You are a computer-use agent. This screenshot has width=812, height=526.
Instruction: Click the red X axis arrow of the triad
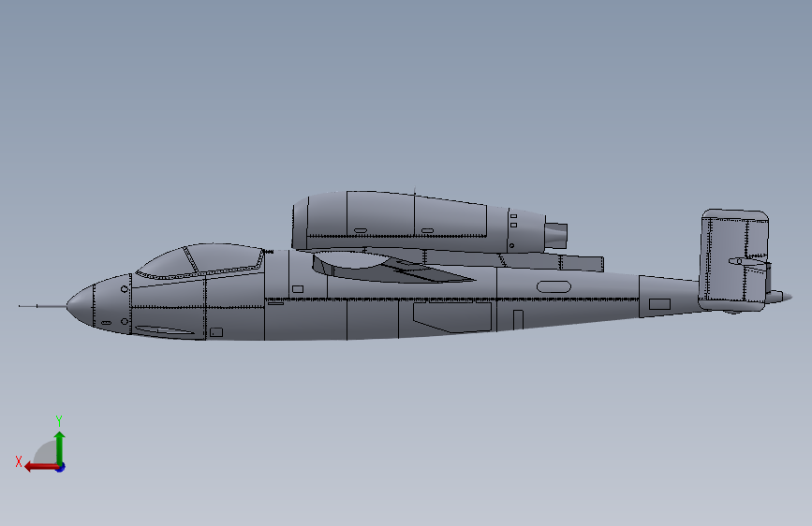point(41,467)
